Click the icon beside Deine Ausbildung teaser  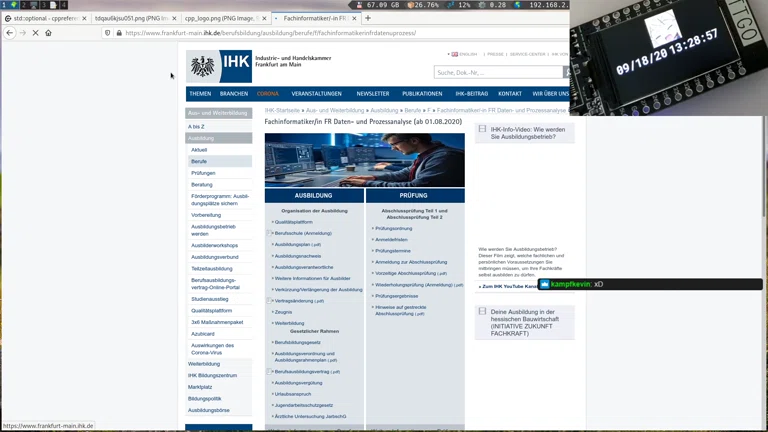coord(482,312)
